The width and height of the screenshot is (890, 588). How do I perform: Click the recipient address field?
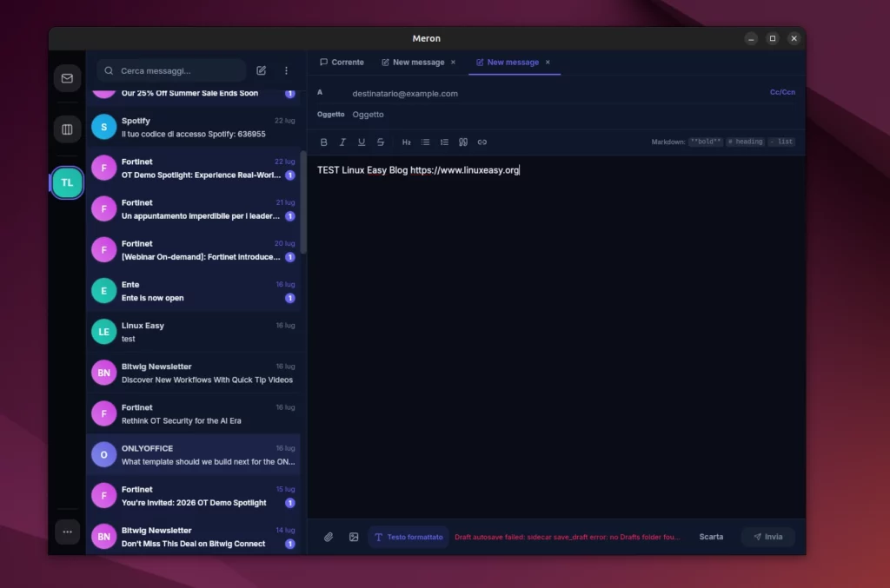click(556, 94)
